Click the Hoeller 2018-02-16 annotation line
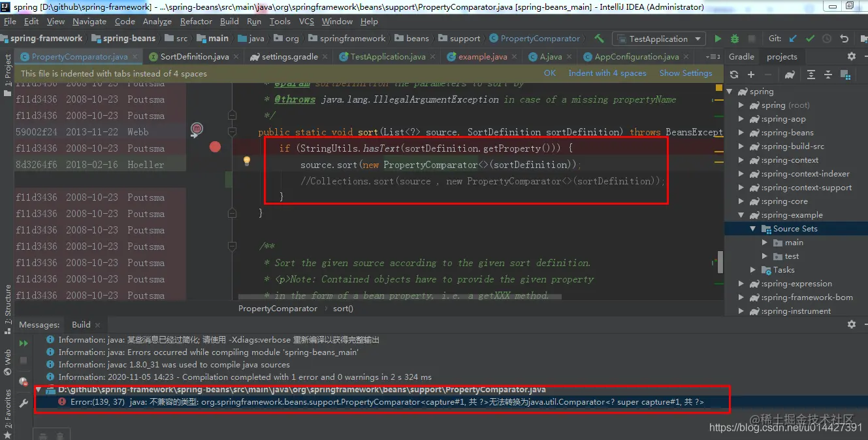The height and width of the screenshot is (440, 868). point(101,165)
